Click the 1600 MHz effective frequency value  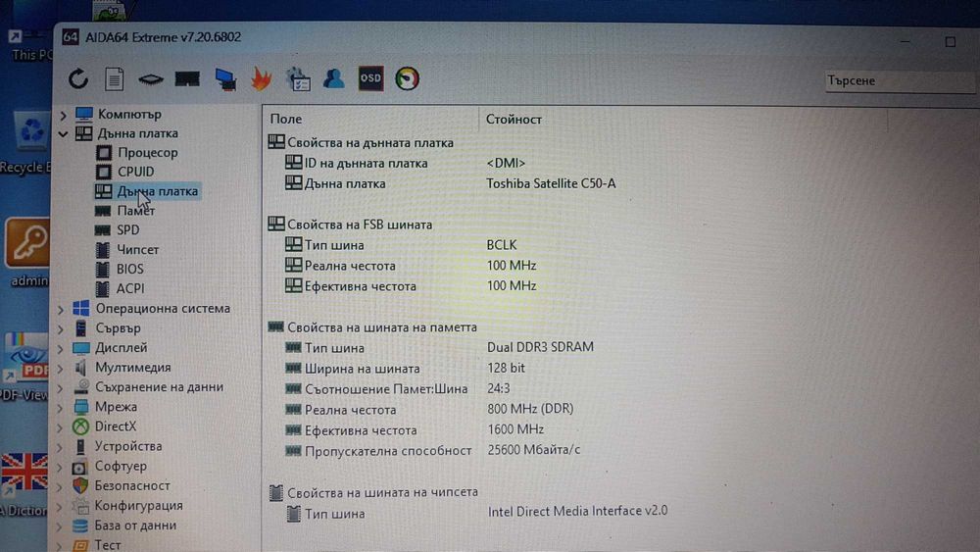click(x=515, y=429)
